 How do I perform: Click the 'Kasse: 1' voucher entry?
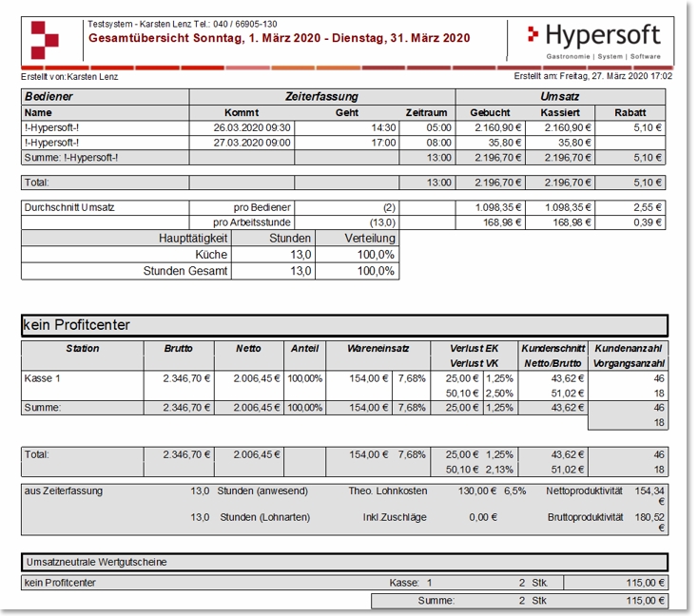click(x=411, y=583)
